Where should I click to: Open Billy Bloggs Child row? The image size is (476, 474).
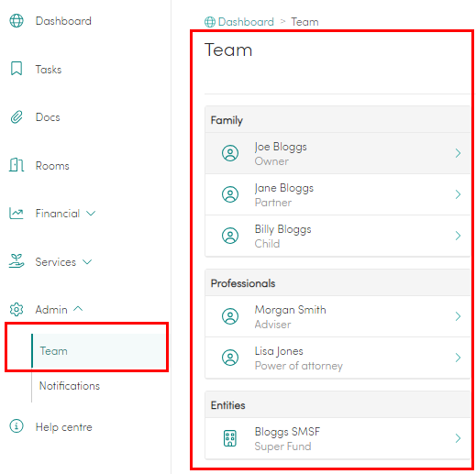[x=338, y=236]
